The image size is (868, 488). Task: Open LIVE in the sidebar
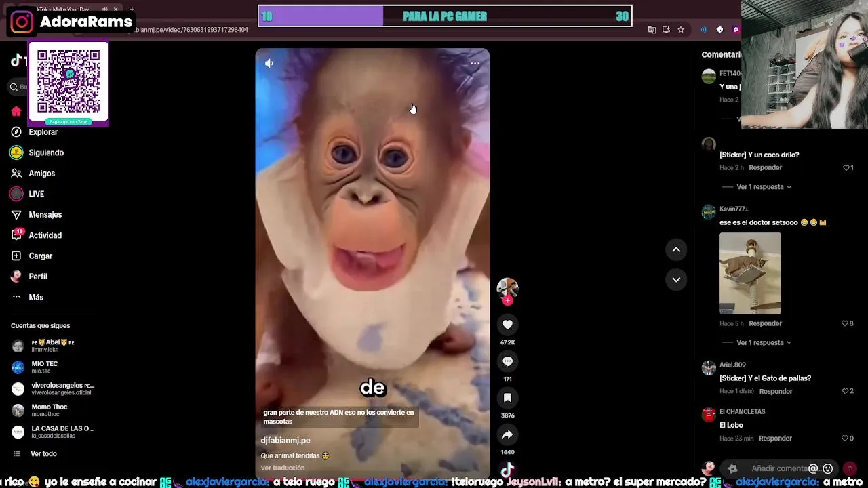coord(36,194)
